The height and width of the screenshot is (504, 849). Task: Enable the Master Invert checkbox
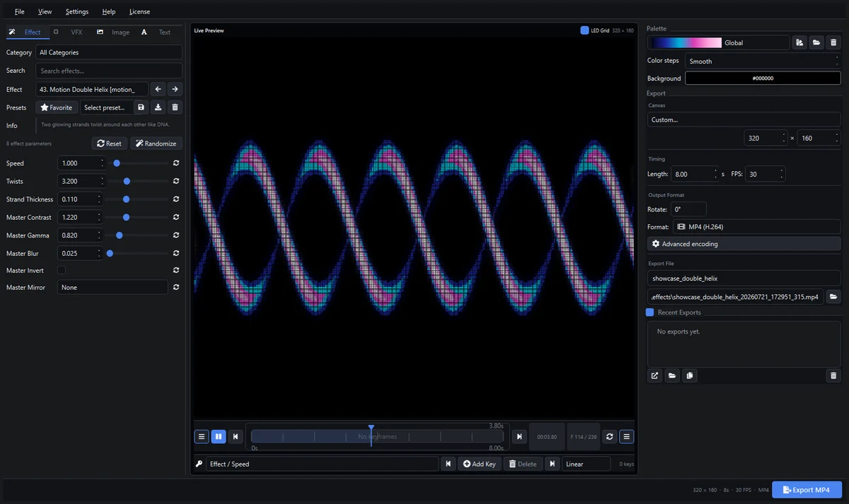(x=62, y=270)
